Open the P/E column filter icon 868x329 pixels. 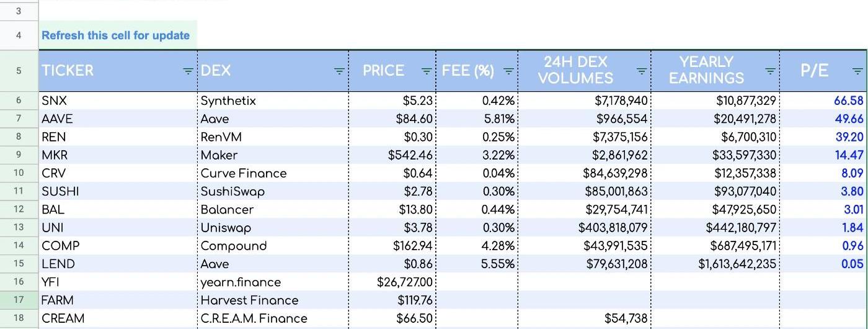(x=857, y=71)
